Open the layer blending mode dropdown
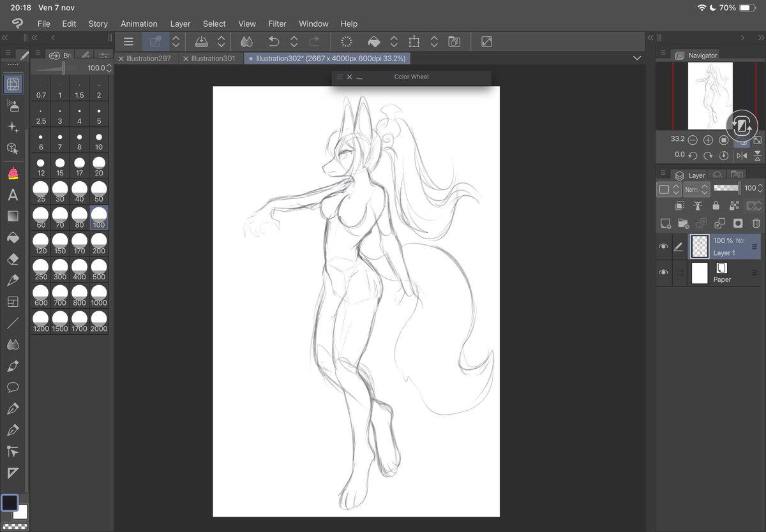The image size is (766, 532). coord(696,189)
